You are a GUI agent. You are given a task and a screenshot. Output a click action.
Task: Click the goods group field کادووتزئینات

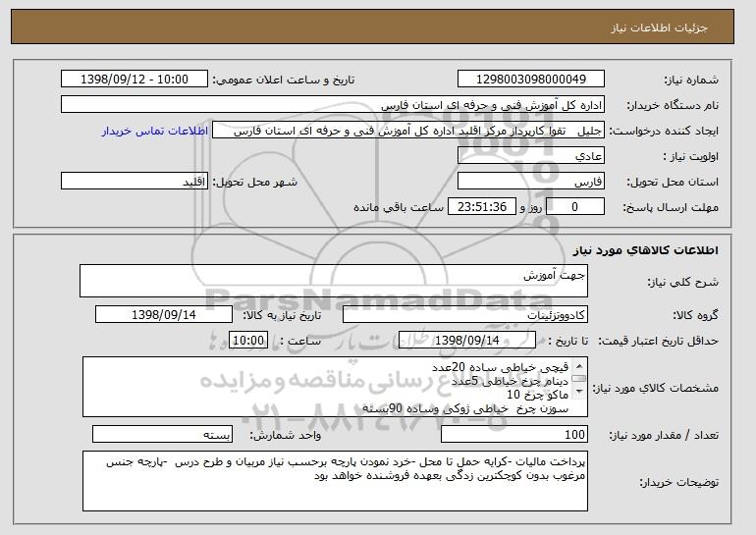465,315
